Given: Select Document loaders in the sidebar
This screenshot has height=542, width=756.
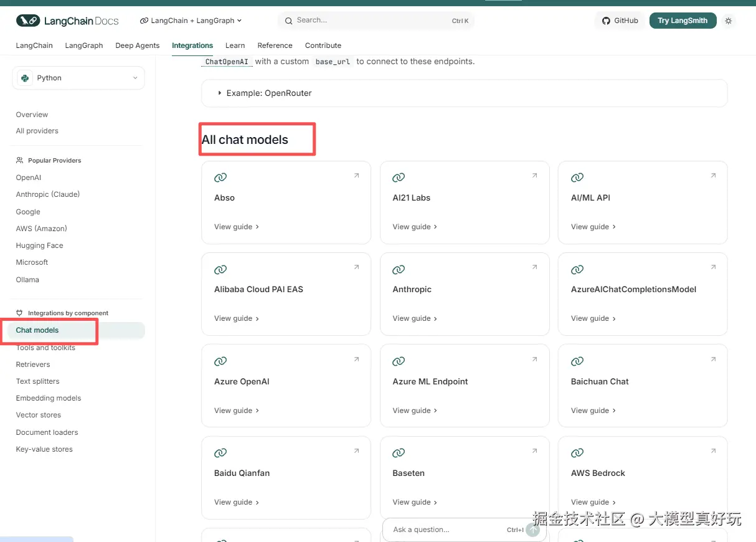Looking at the screenshot, I should click(47, 432).
